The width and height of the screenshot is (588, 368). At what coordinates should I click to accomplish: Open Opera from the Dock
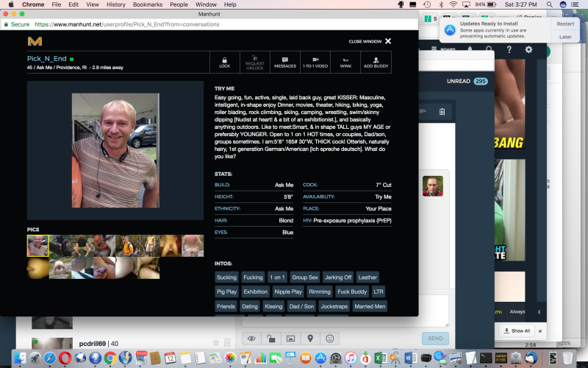tap(65, 358)
